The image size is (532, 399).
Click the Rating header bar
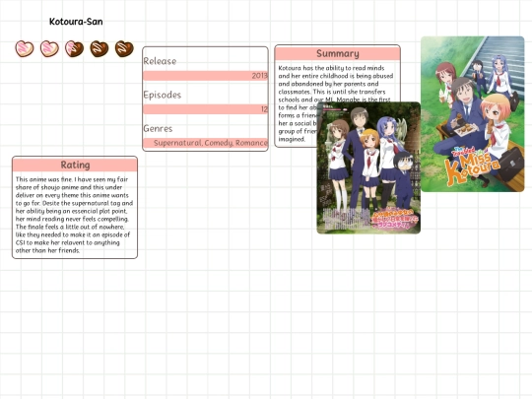tap(75, 165)
